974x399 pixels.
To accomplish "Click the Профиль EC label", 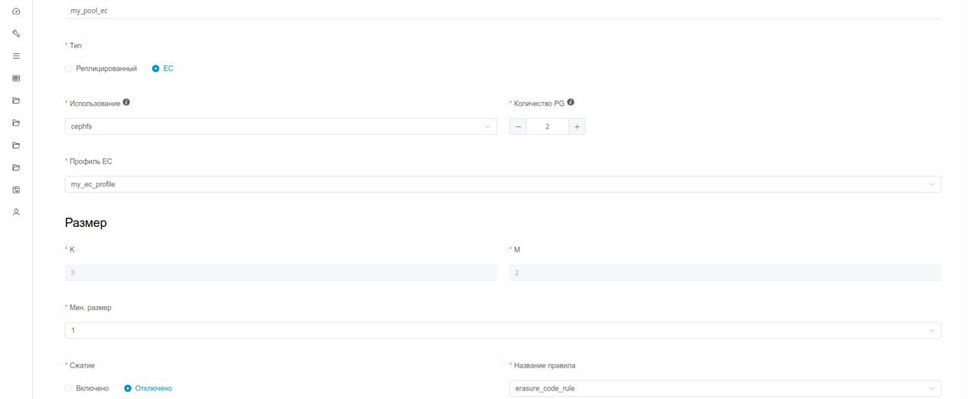I will (x=91, y=162).
